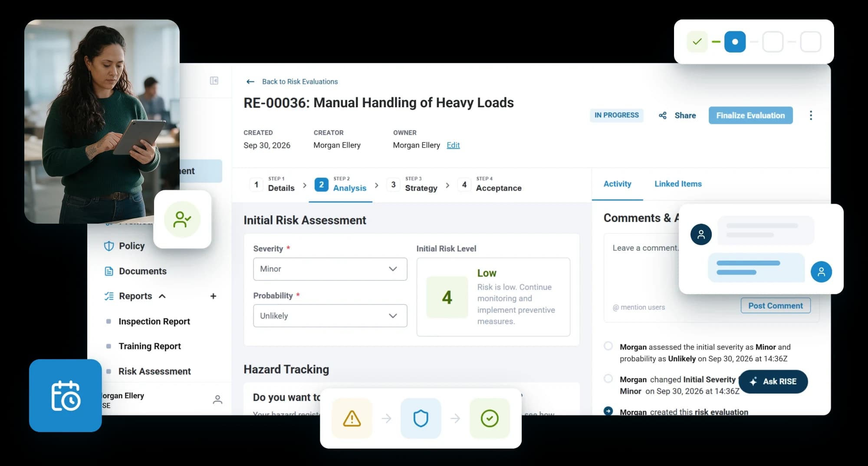Viewport: 868px width, 466px height.
Task: Open the Probability dropdown showing Unlikely
Action: pyautogui.click(x=330, y=316)
